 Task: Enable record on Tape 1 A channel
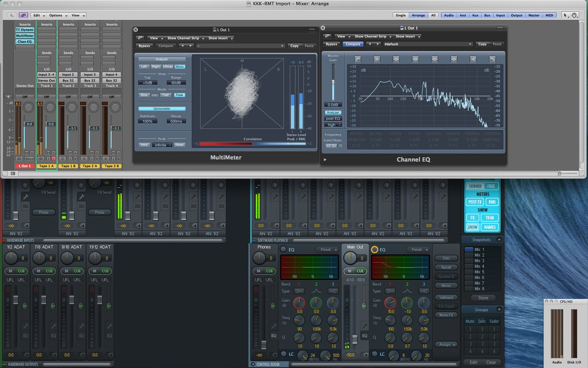click(54, 159)
